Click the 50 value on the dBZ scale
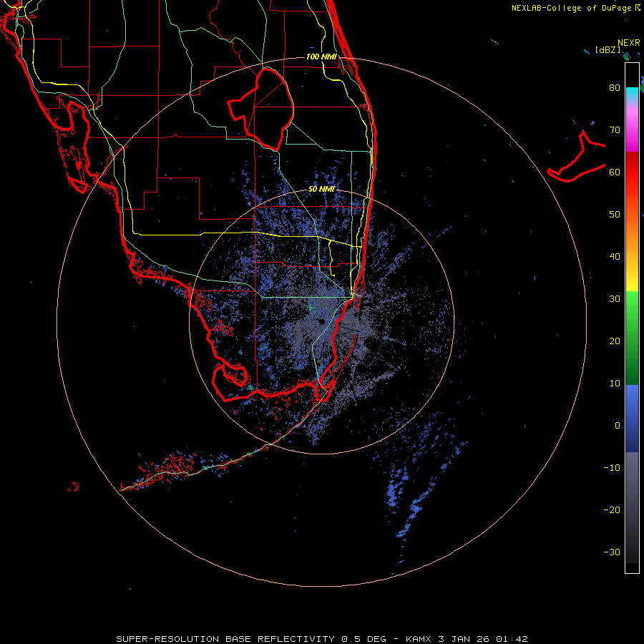Image resolution: width=644 pixels, height=644 pixels. [615, 215]
